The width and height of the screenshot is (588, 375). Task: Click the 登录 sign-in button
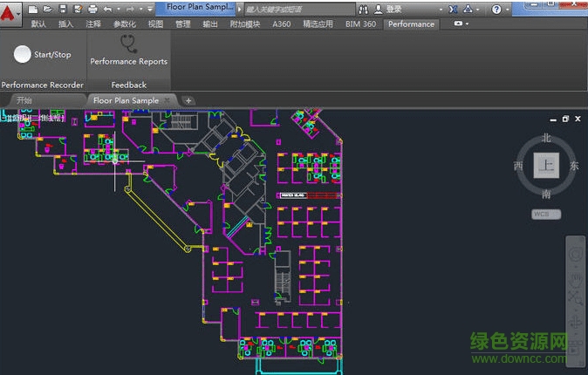[393, 9]
